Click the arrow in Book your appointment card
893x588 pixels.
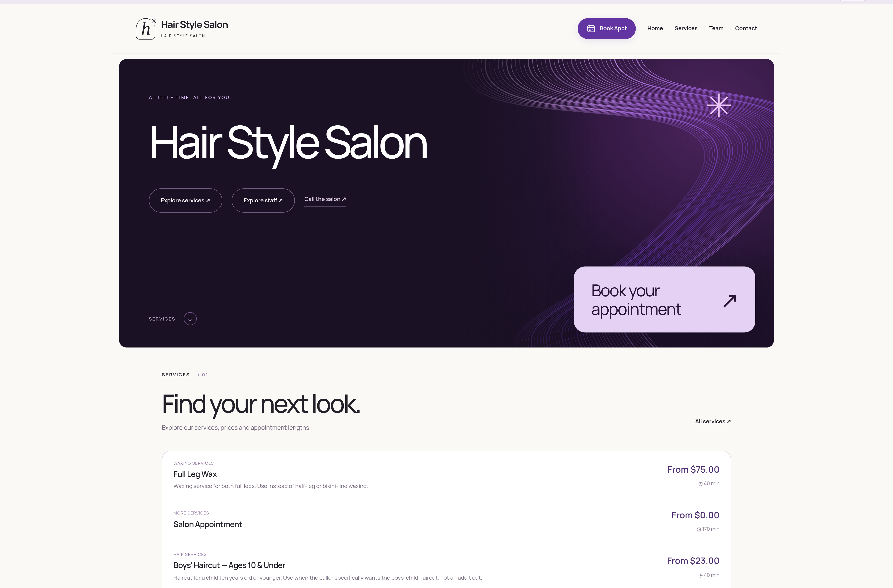click(x=730, y=301)
